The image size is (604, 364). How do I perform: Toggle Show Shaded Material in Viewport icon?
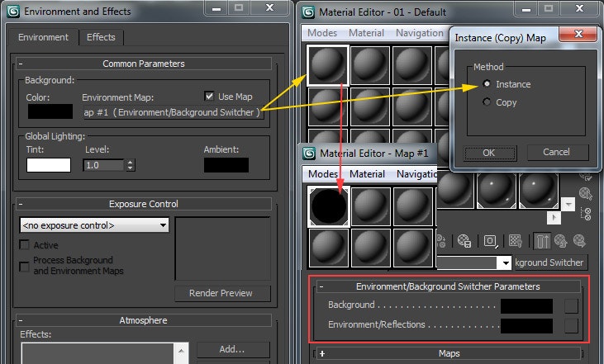[x=516, y=241]
